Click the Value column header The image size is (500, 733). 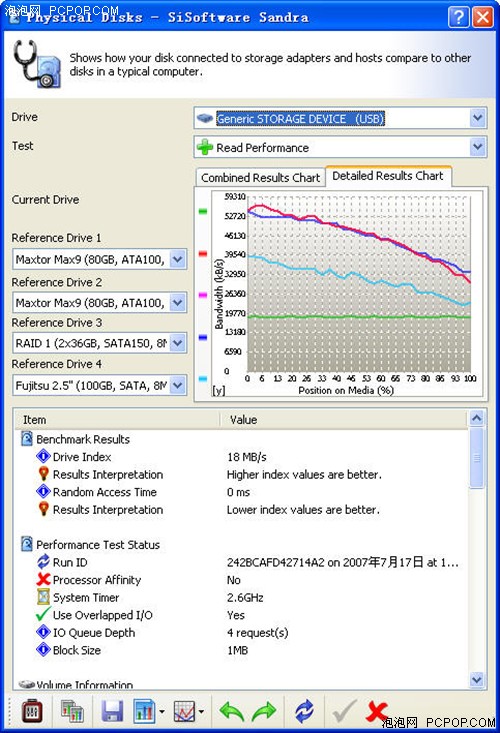[344, 419]
